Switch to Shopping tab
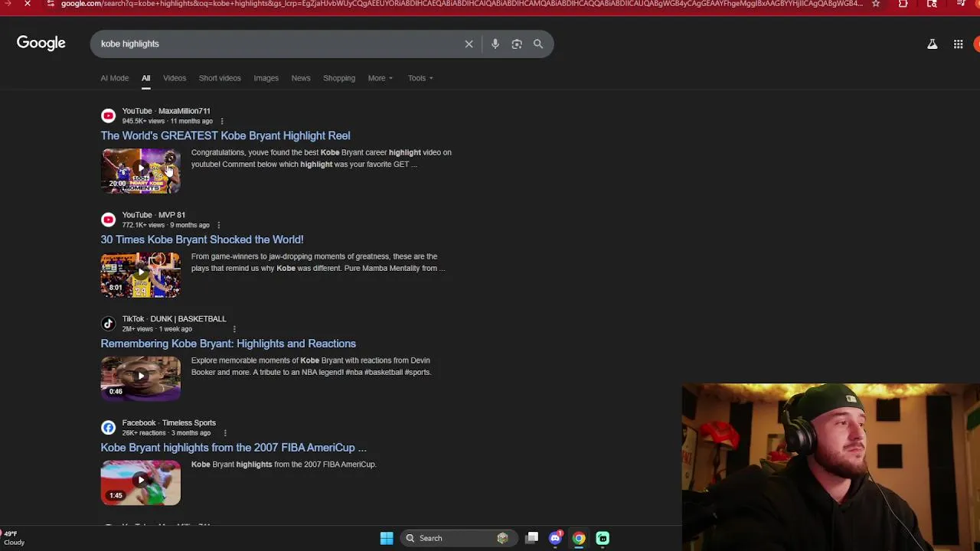The image size is (980, 551). tap(339, 78)
